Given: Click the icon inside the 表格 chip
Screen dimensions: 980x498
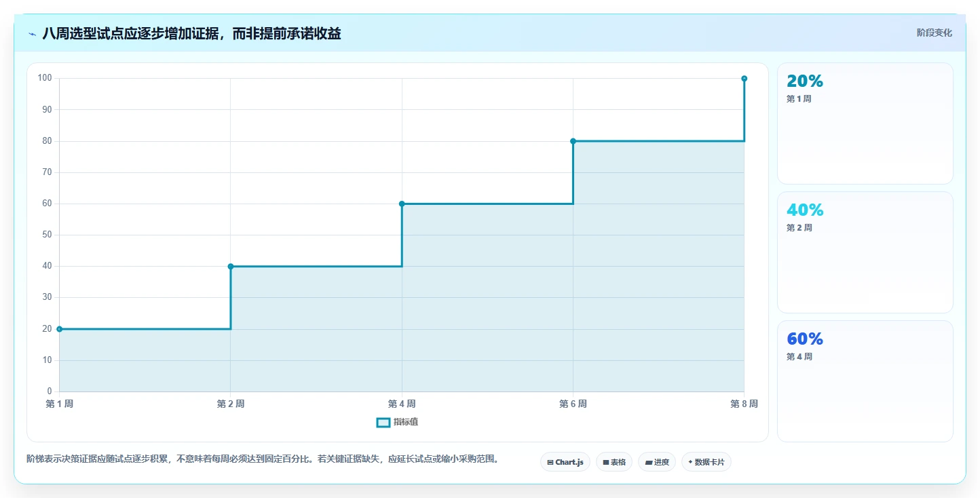Looking at the screenshot, I should (x=605, y=462).
